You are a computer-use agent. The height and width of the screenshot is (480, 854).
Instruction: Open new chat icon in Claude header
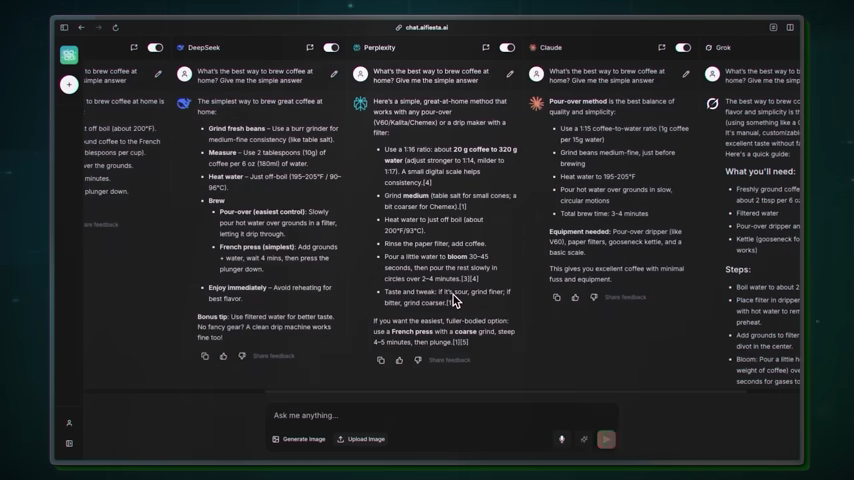click(662, 47)
